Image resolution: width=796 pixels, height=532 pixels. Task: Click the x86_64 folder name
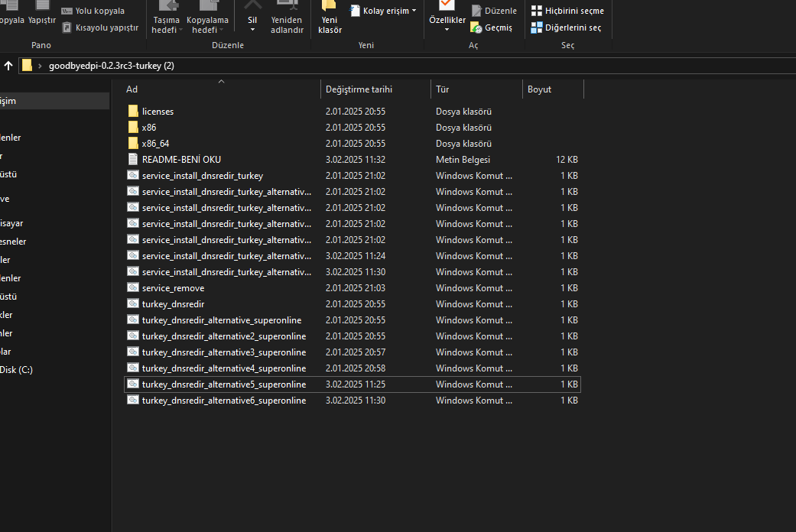pyautogui.click(x=155, y=144)
